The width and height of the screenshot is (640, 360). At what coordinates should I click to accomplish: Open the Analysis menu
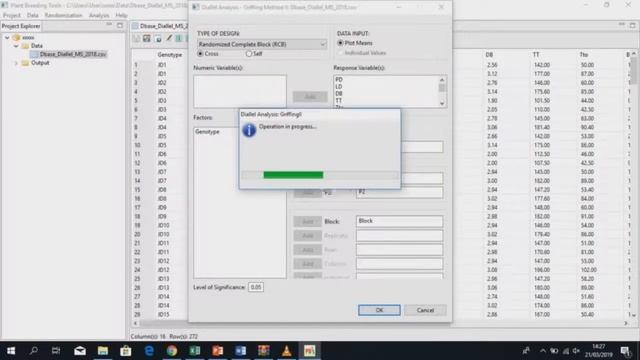[x=99, y=15]
